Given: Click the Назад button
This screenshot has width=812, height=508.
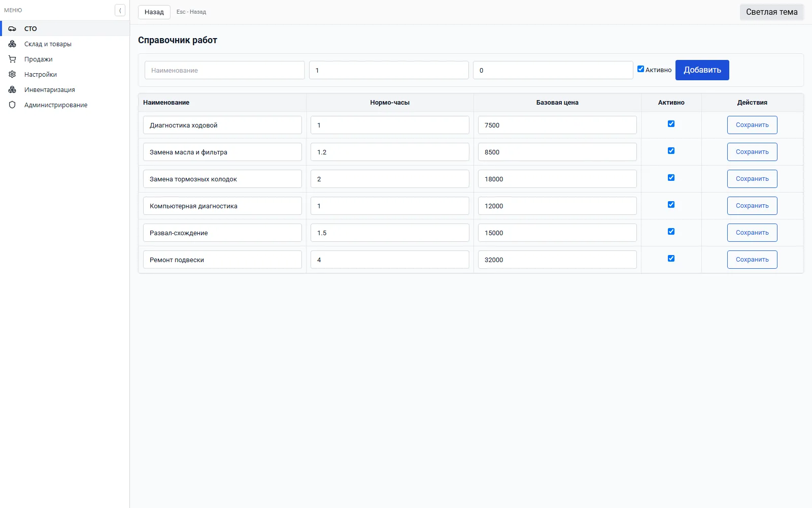Looking at the screenshot, I should [x=154, y=12].
